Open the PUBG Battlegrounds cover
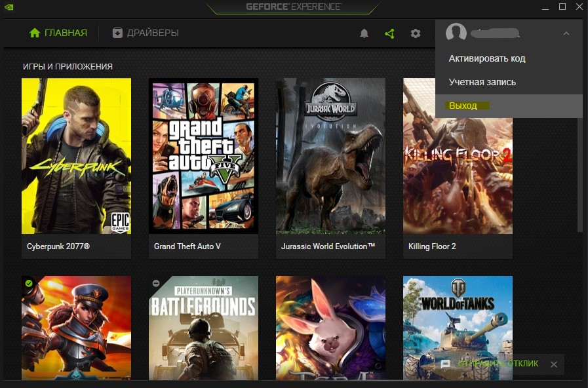 pos(204,328)
